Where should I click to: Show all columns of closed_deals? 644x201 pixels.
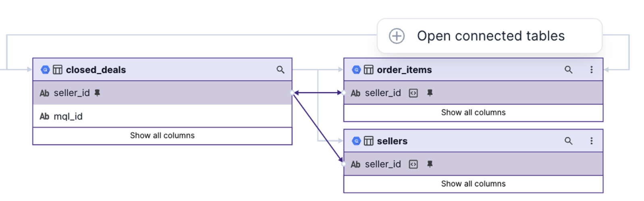tap(162, 136)
